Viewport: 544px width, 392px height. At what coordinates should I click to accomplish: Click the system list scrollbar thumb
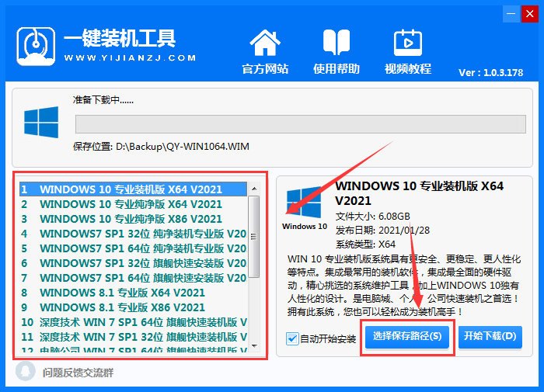tap(254, 237)
